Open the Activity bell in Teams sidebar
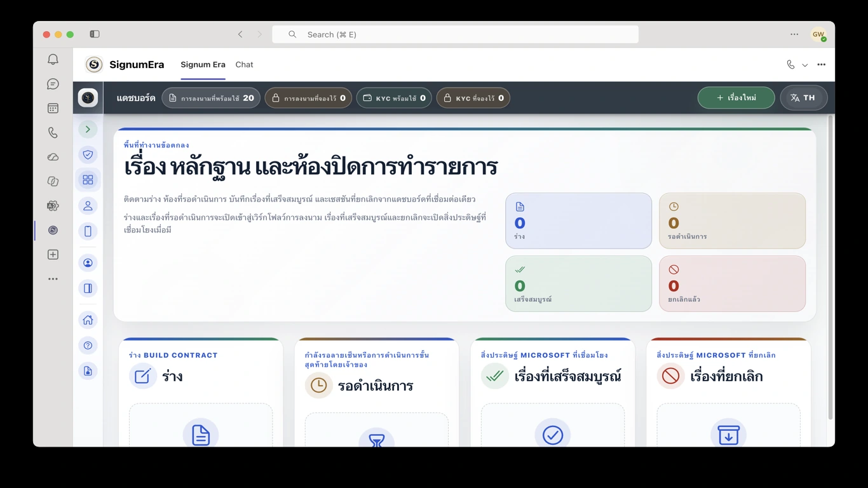Viewport: 868px width, 488px height. click(x=53, y=59)
